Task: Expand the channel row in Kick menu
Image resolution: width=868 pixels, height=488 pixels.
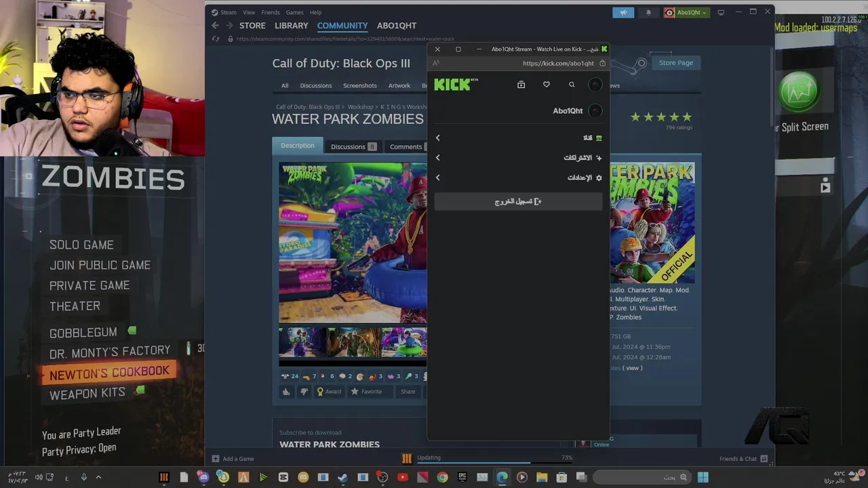Action: (x=519, y=138)
